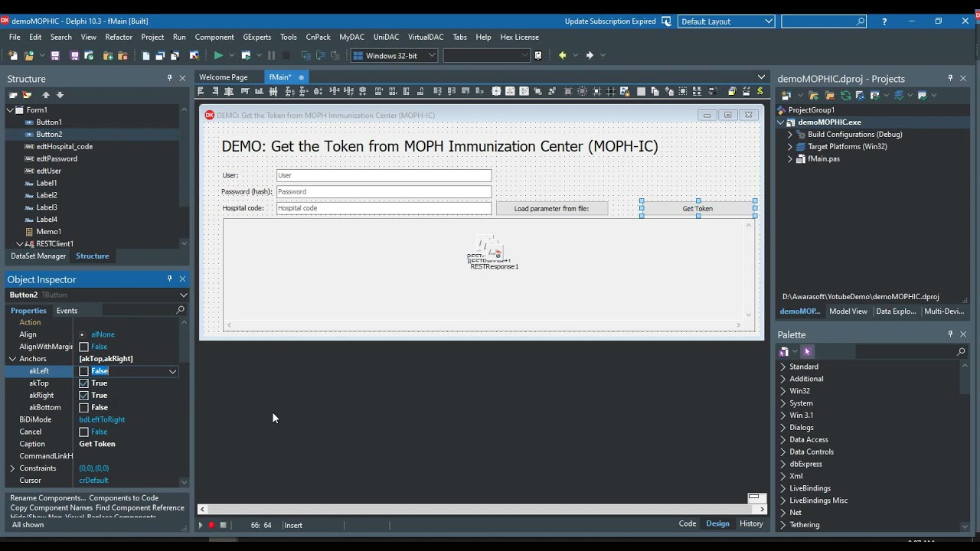This screenshot has height=551, width=980.
Task: Toggle the AlignWithMargins checkbox
Action: (84, 347)
